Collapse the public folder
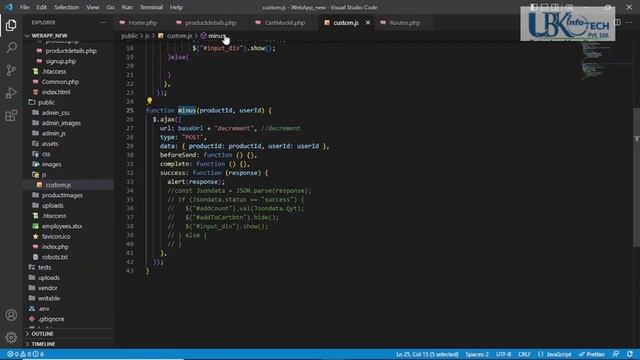 [46, 102]
